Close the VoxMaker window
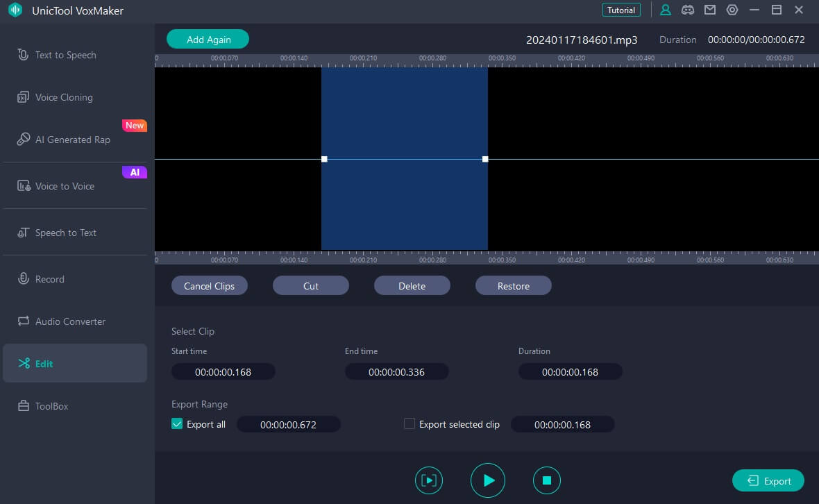Image resolution: width=819 pixels, height=504 pixels. click(x=799, y=10)
